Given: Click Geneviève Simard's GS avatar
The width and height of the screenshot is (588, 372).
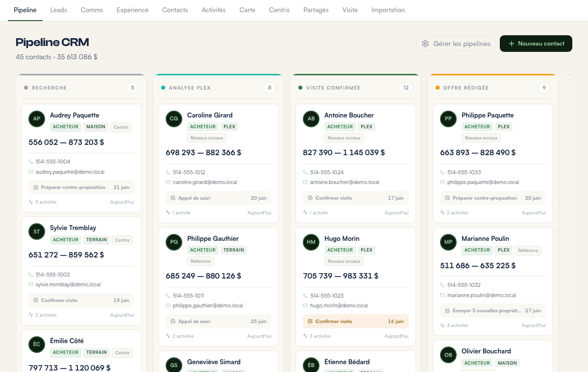Looking at the screenshot, I should pos(174,365).
